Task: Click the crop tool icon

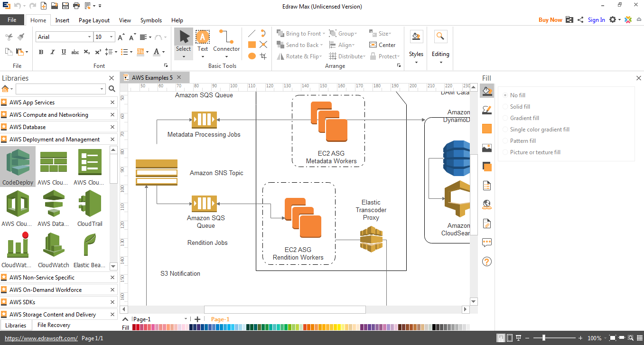Action: click(263, 56)
